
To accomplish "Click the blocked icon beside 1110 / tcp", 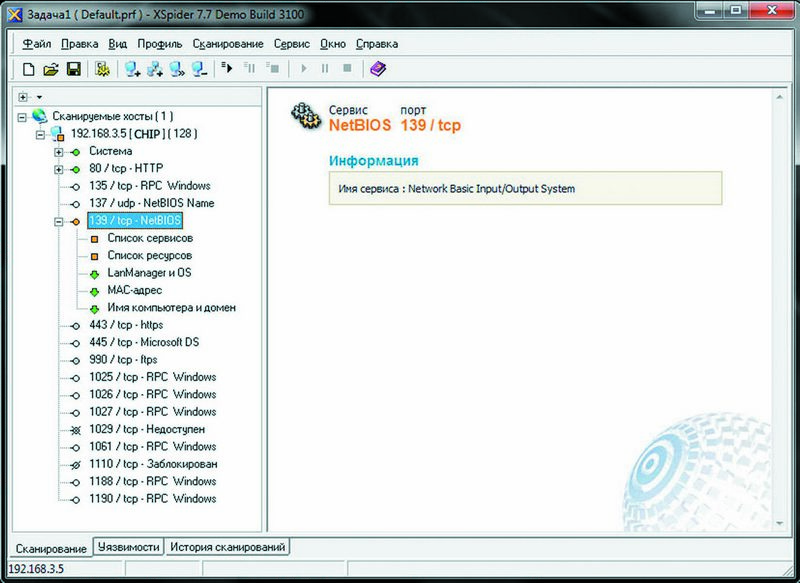I will pyautogui.click(x=76, y=465).
